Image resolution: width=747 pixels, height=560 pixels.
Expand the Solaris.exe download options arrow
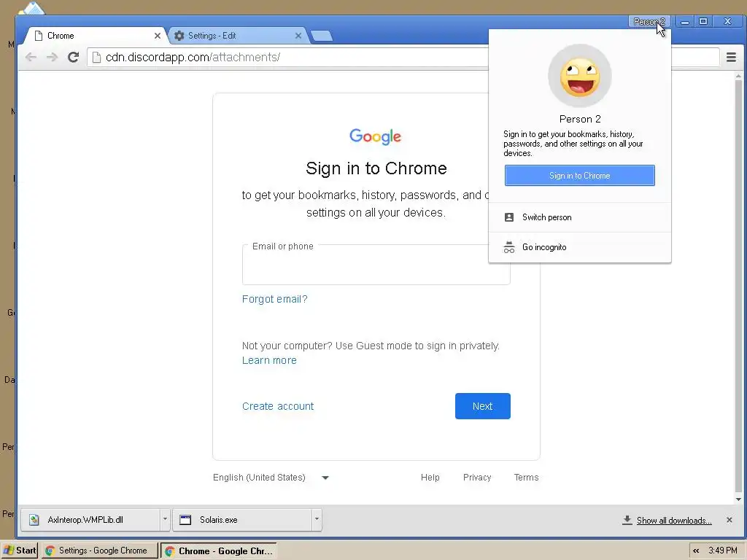(317, 519)
